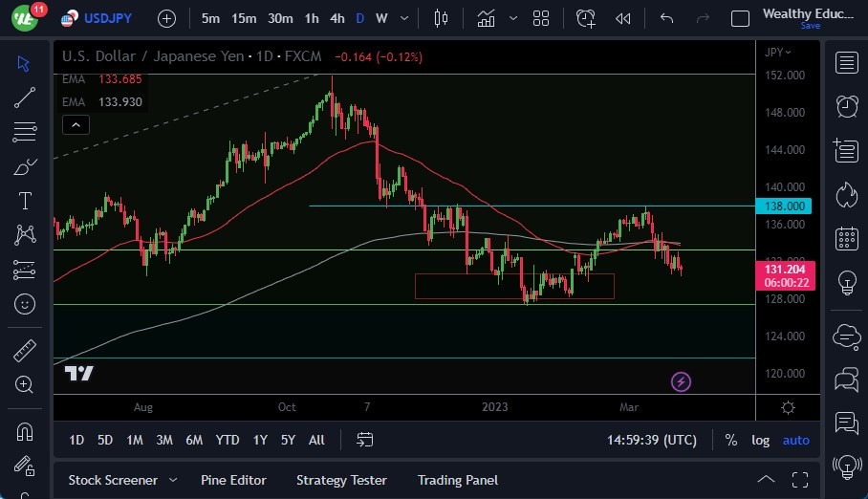Click the magnet mode icon

[x=25, y=431]
